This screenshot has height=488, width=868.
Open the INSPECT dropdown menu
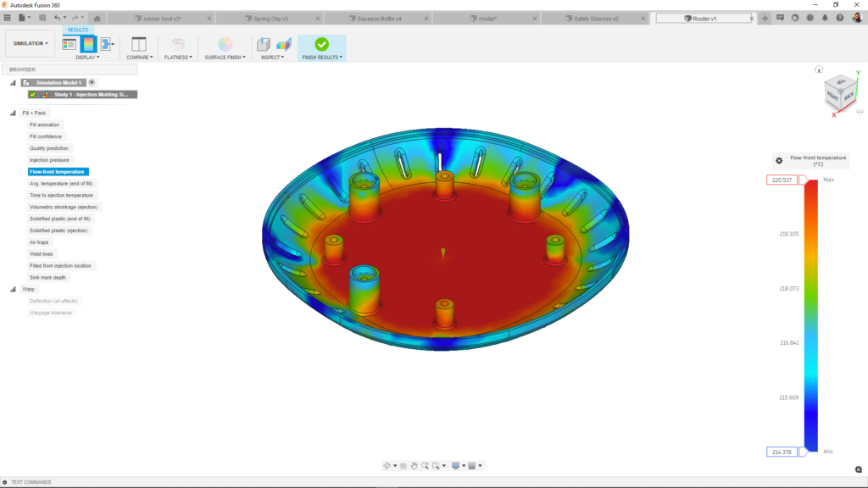tap(272, 58)
